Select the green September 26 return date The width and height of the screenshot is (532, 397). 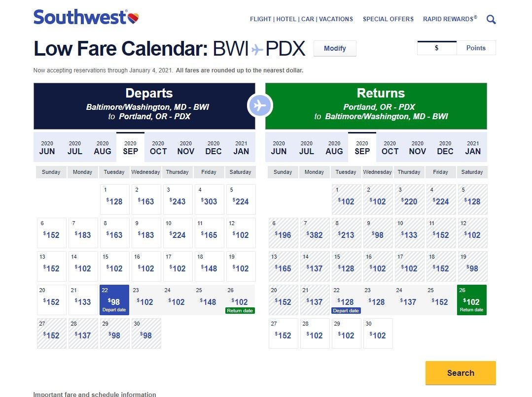(472, 299)
